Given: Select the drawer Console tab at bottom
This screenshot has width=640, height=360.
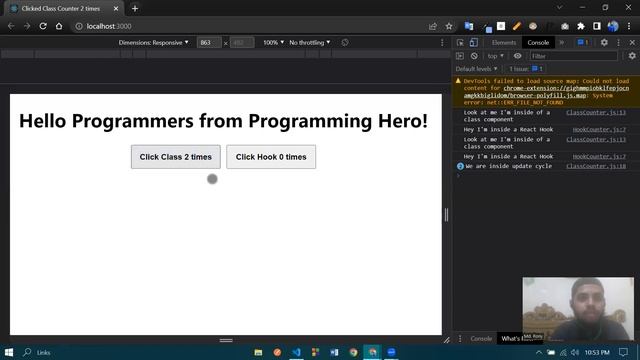Looking at the screenshot, I should coord(481,339).
